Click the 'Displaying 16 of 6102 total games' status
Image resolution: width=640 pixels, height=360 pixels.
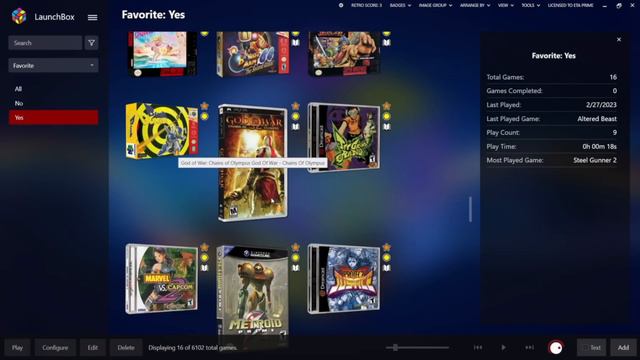[193, 348]
